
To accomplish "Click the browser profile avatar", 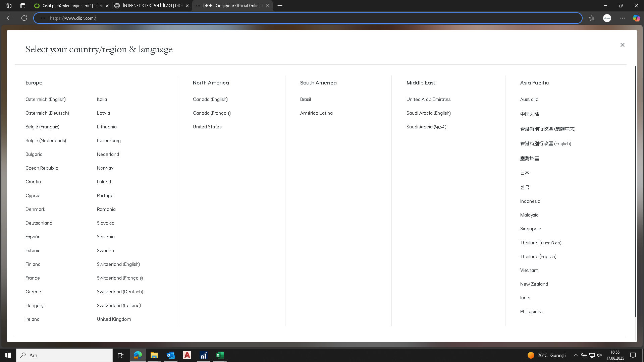I will (607, 18).
